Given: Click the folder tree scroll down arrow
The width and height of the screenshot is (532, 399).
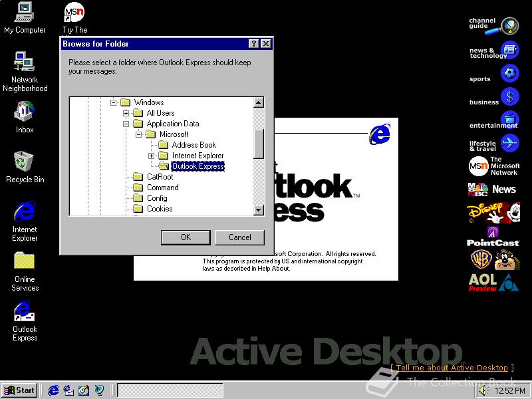Looking at the screenshot, I should [259, 210].
